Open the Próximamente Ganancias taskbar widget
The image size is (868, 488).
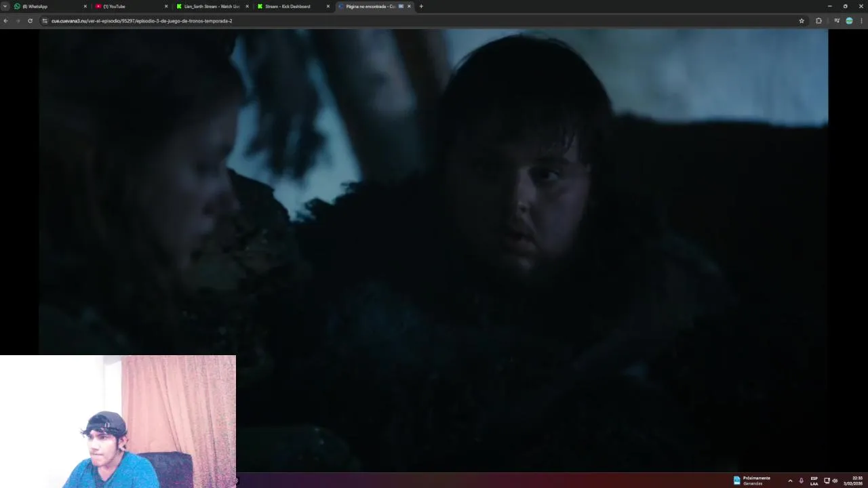[x=752, y=481]
